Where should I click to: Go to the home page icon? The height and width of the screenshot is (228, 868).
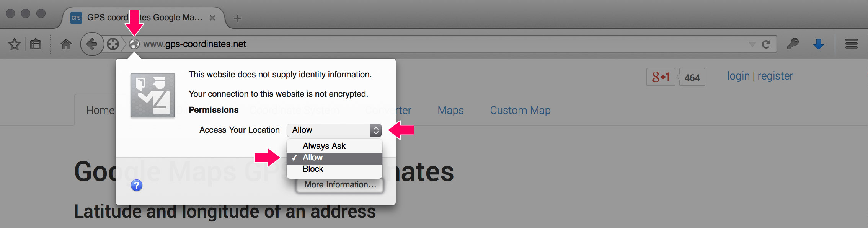[x=66, y=44]
